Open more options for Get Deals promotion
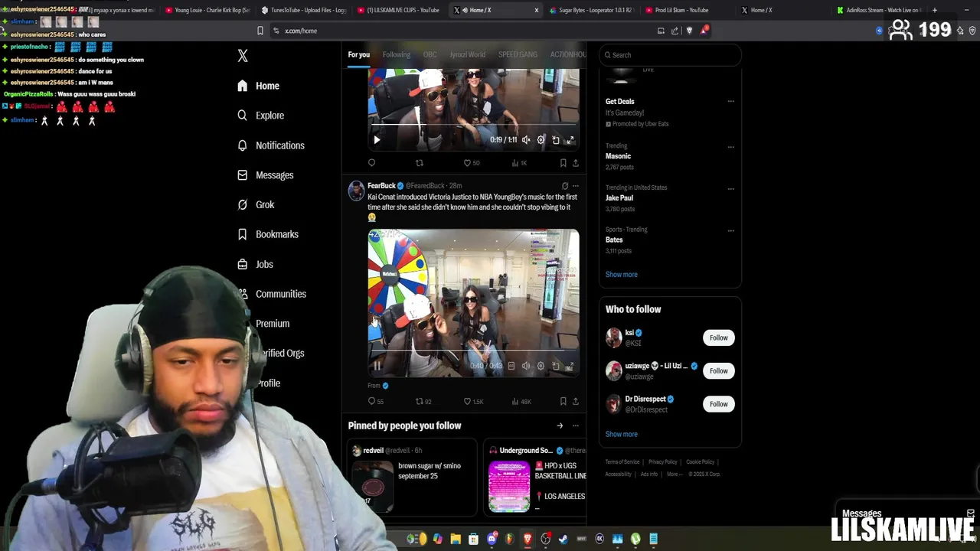The image size is (980, 551). [730, 101]
